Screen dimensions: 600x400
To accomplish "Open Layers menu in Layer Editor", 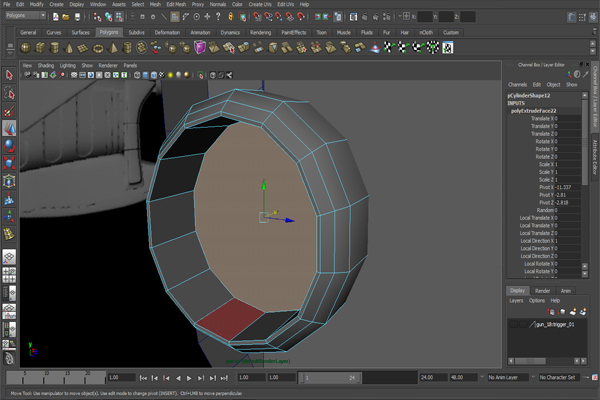I will point(516,300).
